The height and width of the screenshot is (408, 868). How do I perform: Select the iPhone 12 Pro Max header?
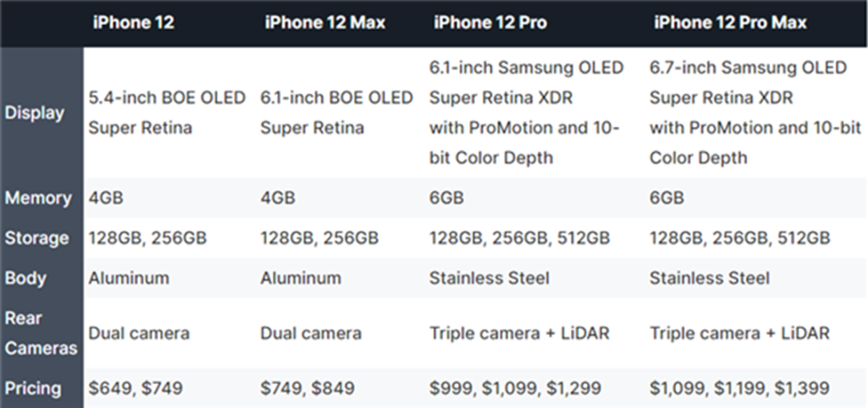[x=730, y=23]
